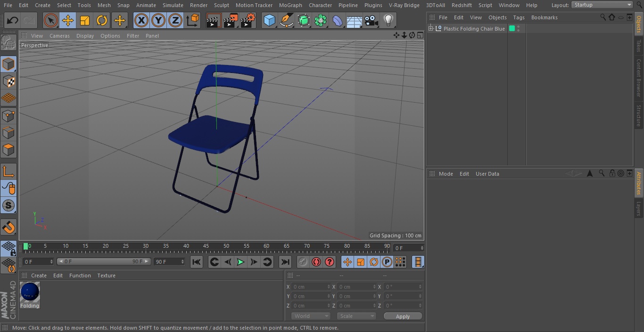Screen dimensions: 644x332
Task: Add a Subdivision Surface generator
Action: [x=304, y=20]
